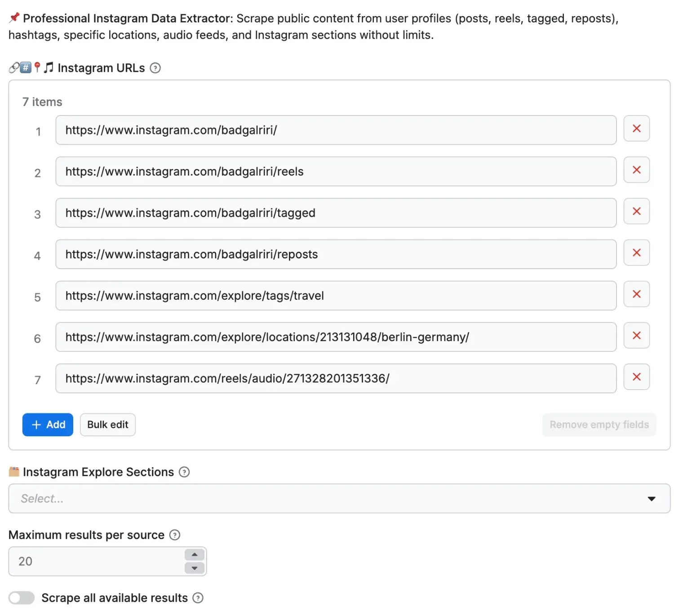Remove the tags/travel URL row
Image resolution: width=674 pixels, height=616 pixels.
tap(636, 294)
